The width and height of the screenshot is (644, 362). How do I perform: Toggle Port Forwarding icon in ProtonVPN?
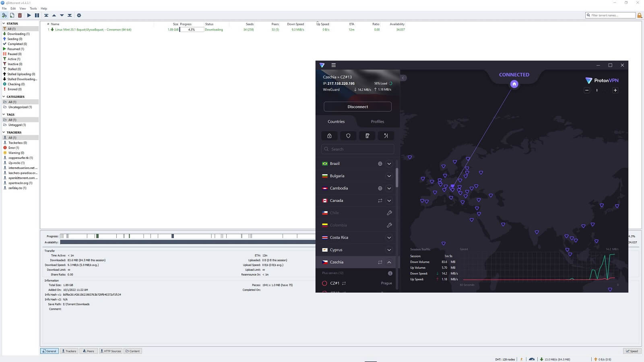tap(386, 136)
